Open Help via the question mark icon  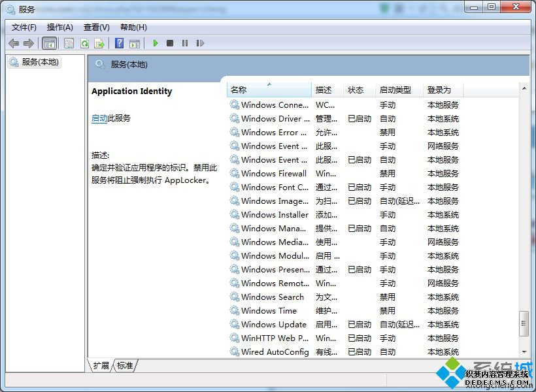(120, 43)
